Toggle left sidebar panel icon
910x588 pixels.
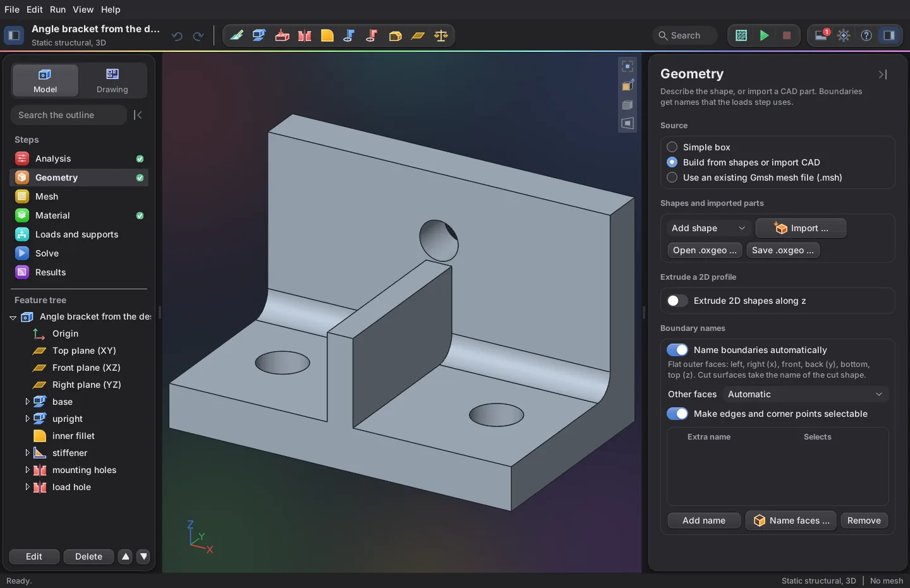(x=14, y=35)
